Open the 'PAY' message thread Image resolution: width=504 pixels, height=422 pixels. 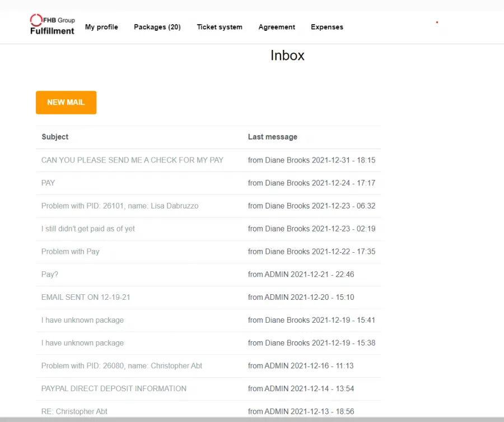(48, 183)
